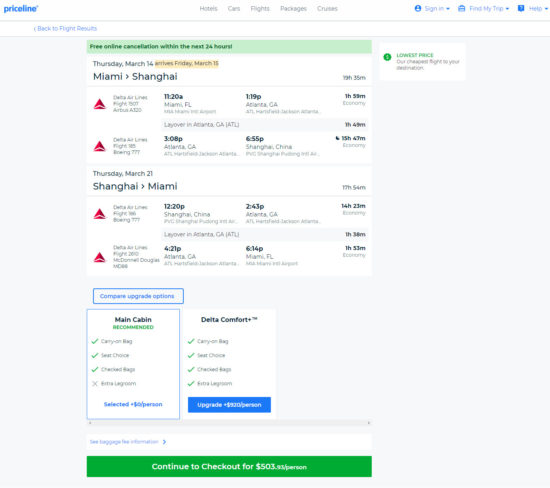Click the free online cancellation banner

pyautogui.click(x=229, y=47)
